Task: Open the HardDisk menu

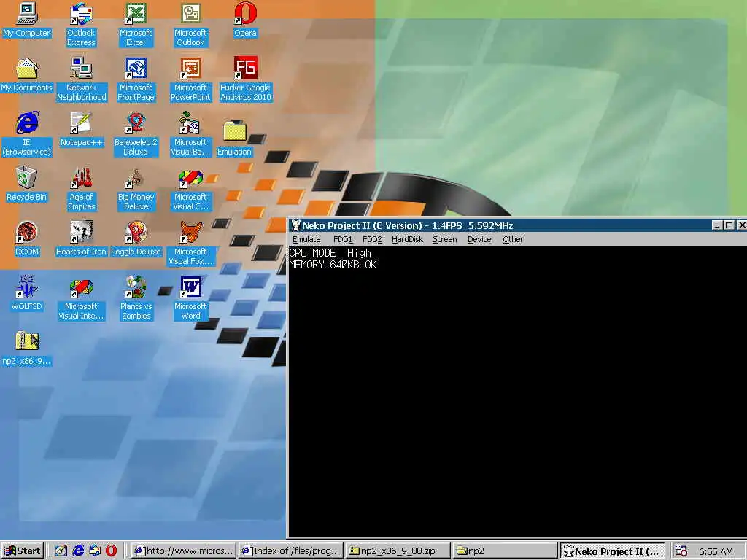Action: (407, 239)
